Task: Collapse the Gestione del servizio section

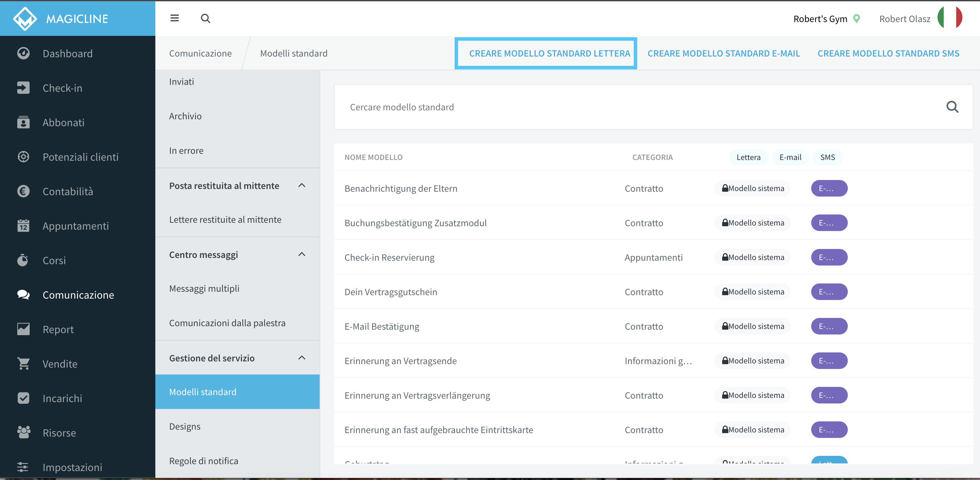Action: [x=302, y=358]
